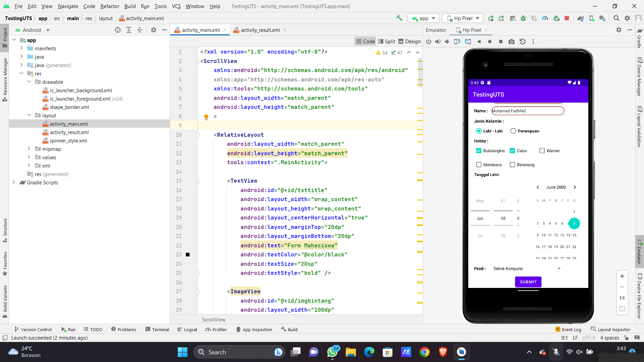This screenshot has width=644, height=362.
Task: Open the Refactor menu
Action: point(110,6)
